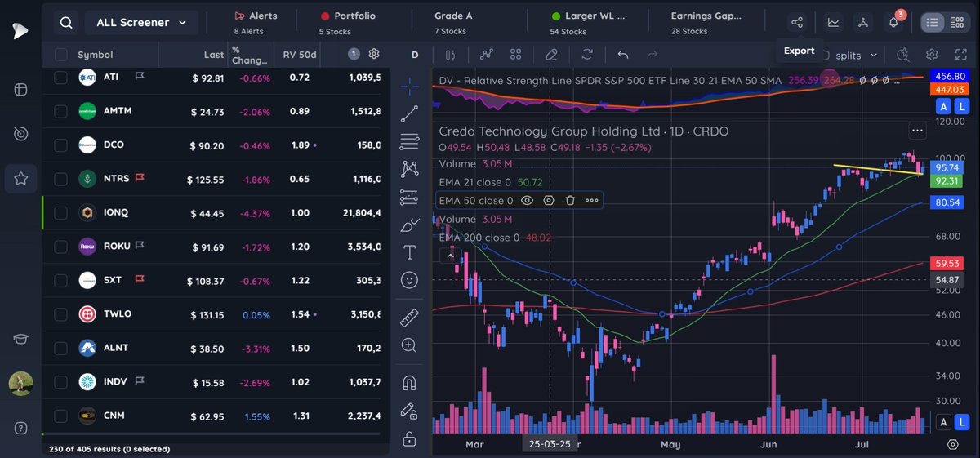
Task: Expand the splits dropdown
Action: point(857,55)
